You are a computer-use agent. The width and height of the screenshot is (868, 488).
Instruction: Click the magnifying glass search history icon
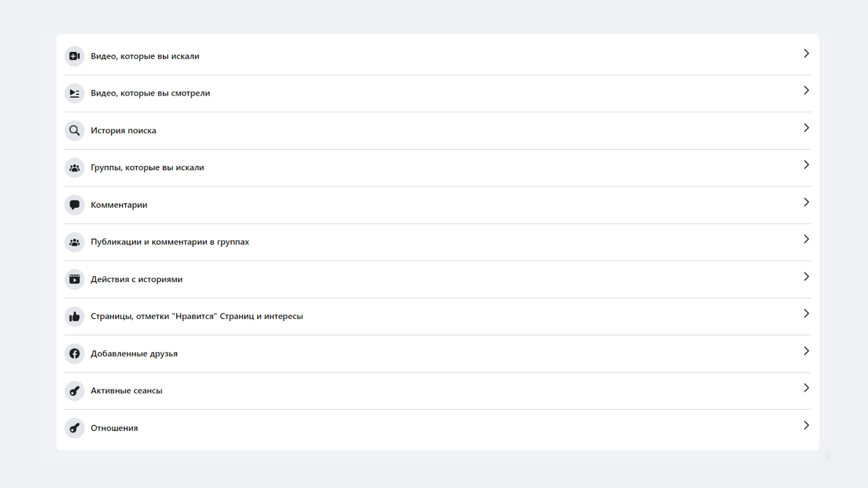(x=74, y=131)
